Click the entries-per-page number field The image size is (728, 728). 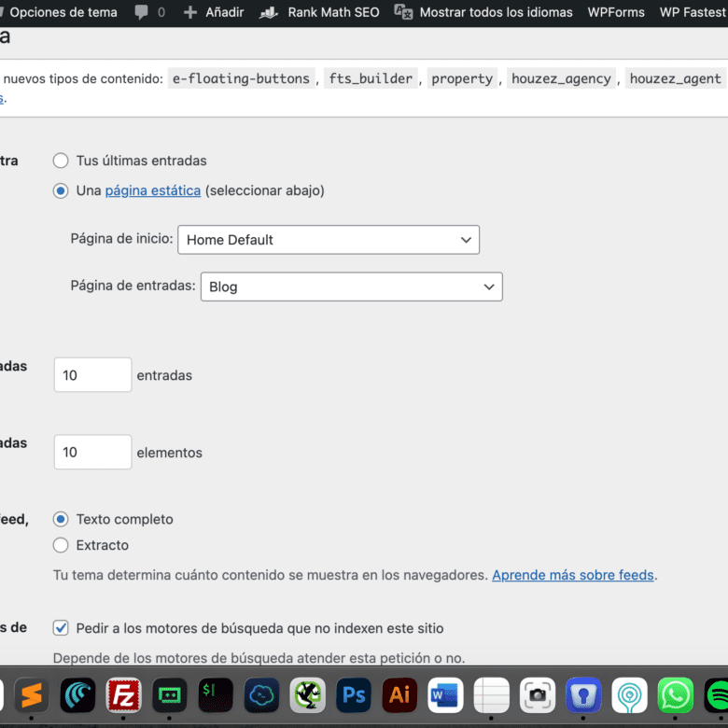tap(92, 375)
